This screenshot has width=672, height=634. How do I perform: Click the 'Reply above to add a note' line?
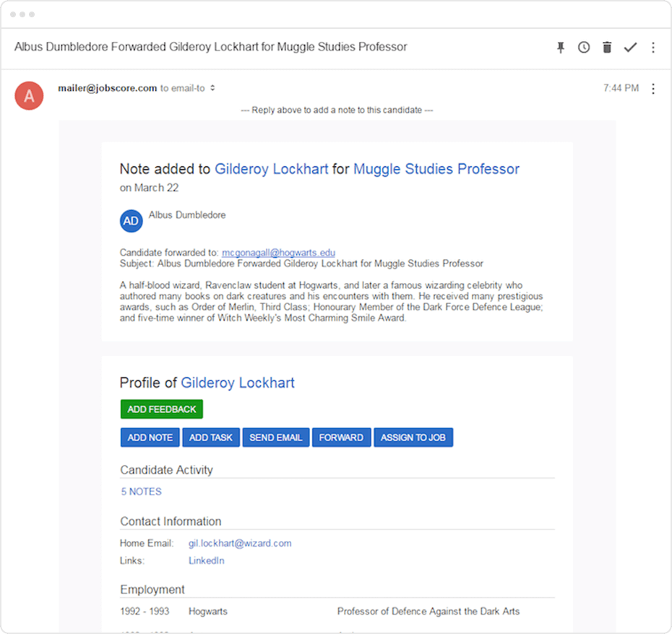click(x=337, y=110)
